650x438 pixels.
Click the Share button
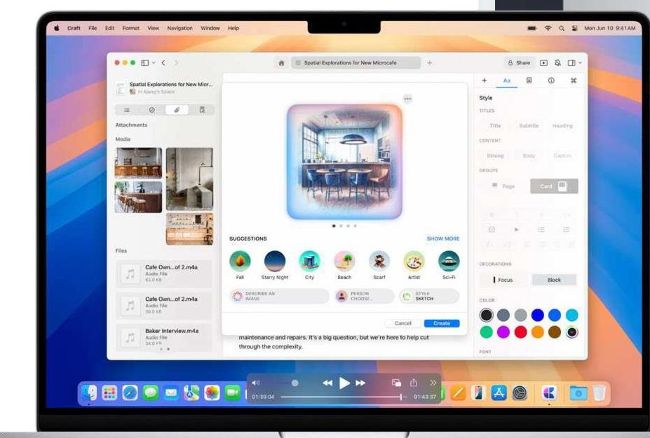[519, 62]
